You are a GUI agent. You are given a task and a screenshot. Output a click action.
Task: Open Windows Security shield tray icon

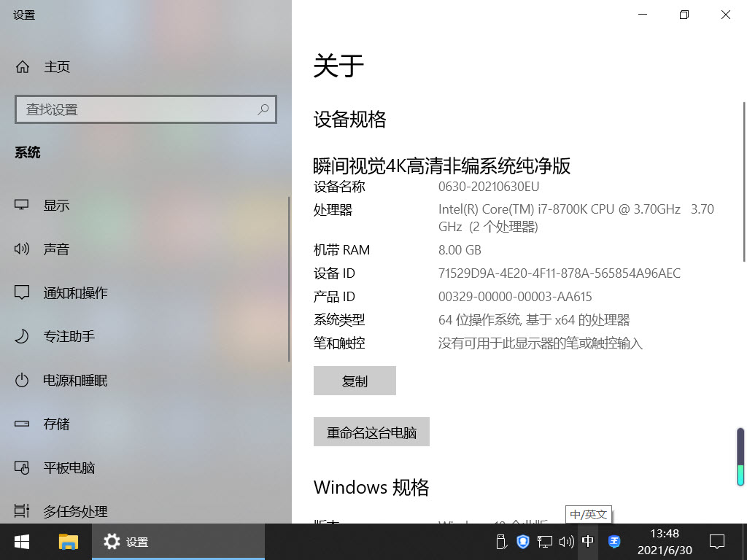pyautogui.click(x=522, y=542)
